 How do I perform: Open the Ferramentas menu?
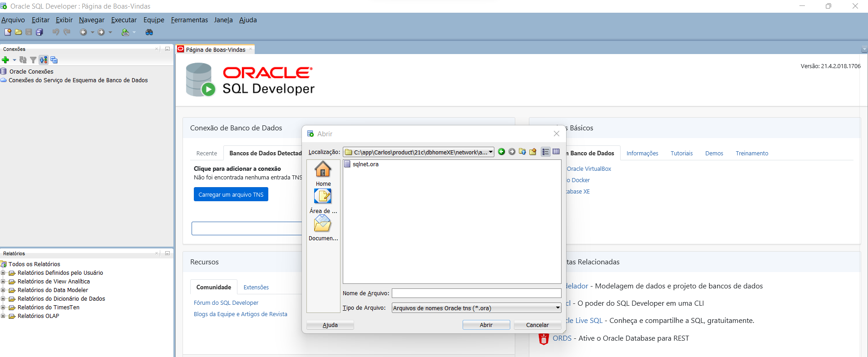pos(189,20)
